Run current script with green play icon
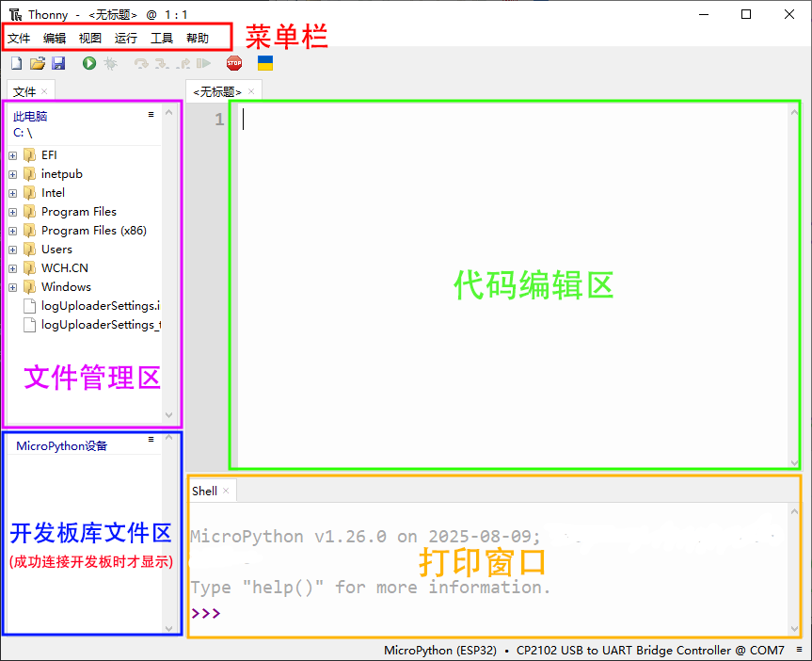The height and width of the screenshot is (661, 812). click(89, 63)
